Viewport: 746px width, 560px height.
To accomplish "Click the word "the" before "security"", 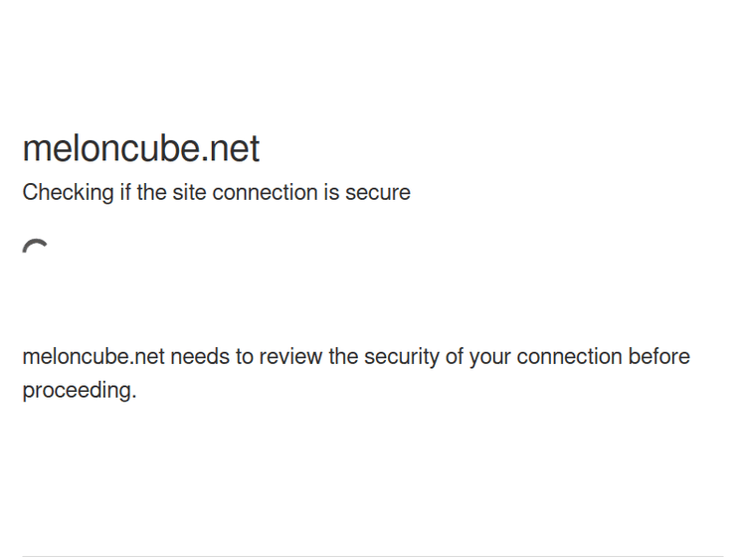I will pos(344,357).
